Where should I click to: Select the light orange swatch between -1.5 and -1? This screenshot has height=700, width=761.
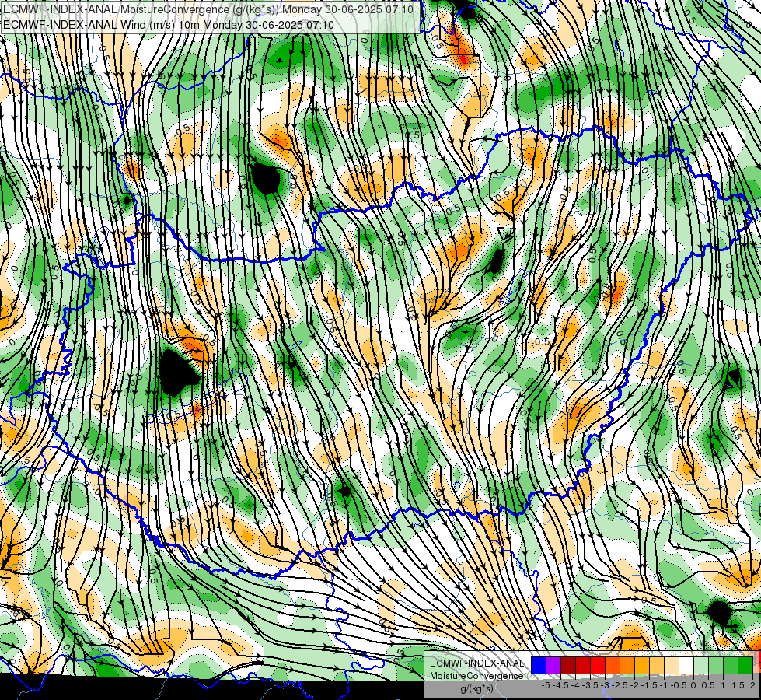tap(657, 665)
